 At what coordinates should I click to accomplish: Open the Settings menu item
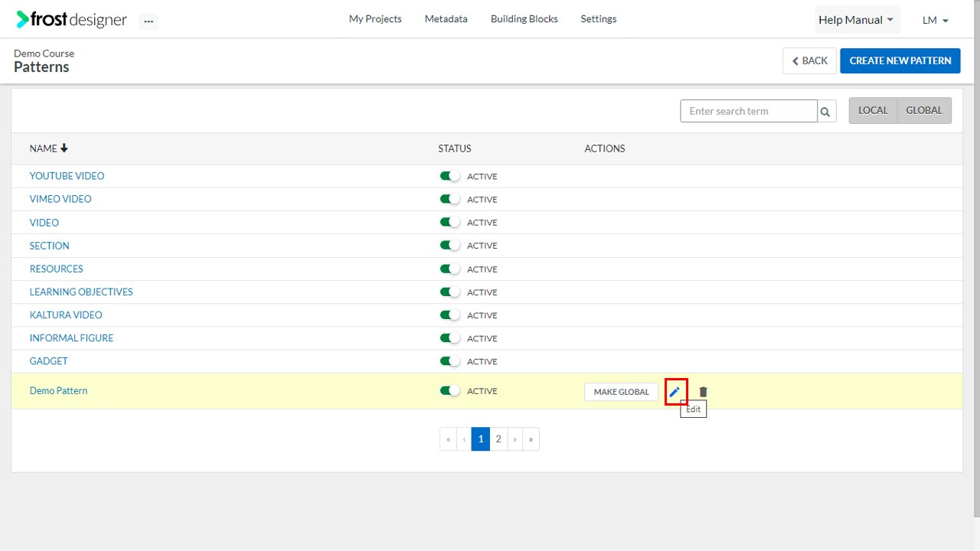tap(598, 18)
